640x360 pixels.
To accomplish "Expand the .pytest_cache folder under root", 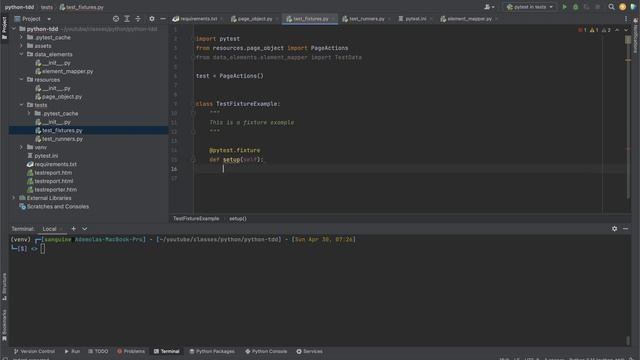I will click(x=22, y=37).
